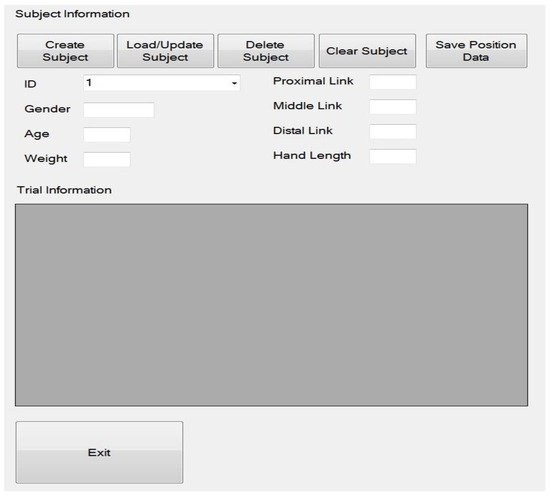The width and height of the screenshot is (550, 496).
Task: Click the Middle Link text box
Action: coord(393,107)
